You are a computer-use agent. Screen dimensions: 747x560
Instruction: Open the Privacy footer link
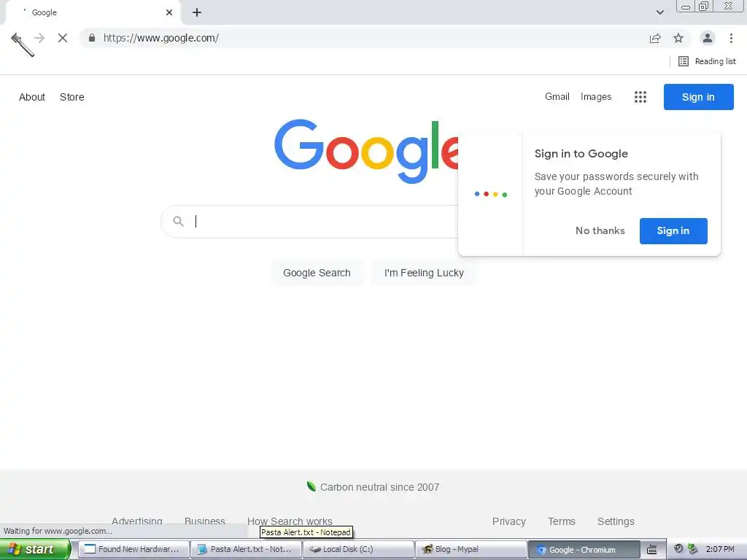point(508,521)
